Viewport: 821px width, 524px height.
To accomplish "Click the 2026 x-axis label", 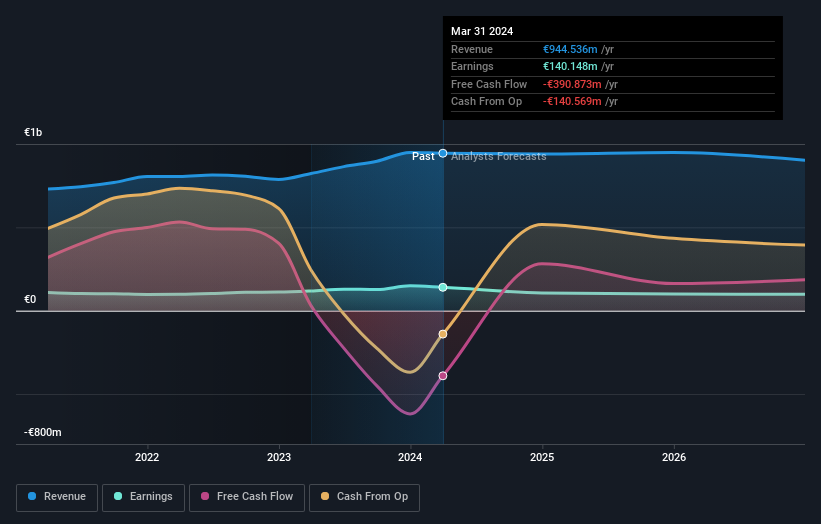I will [x=674, y=458].
